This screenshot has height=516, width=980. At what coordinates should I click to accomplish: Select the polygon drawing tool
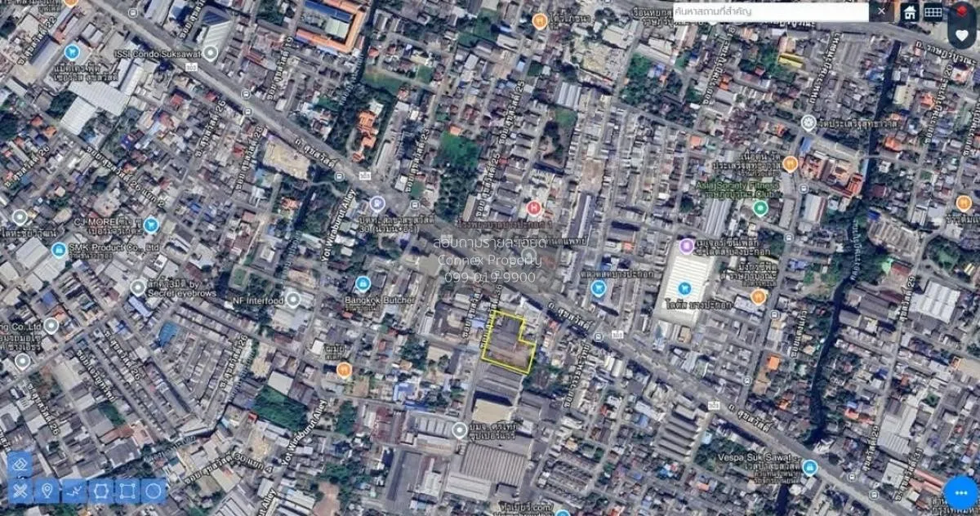click(x=101, y=490)
